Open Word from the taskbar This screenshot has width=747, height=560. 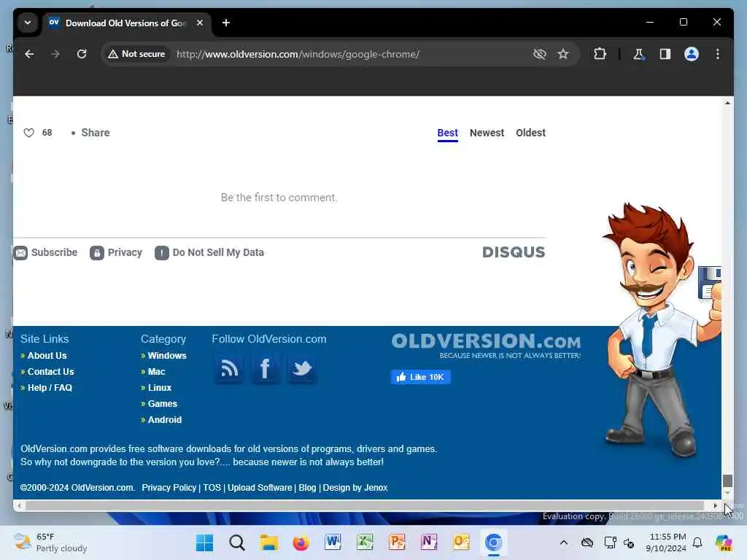click(x=333, y=542)
